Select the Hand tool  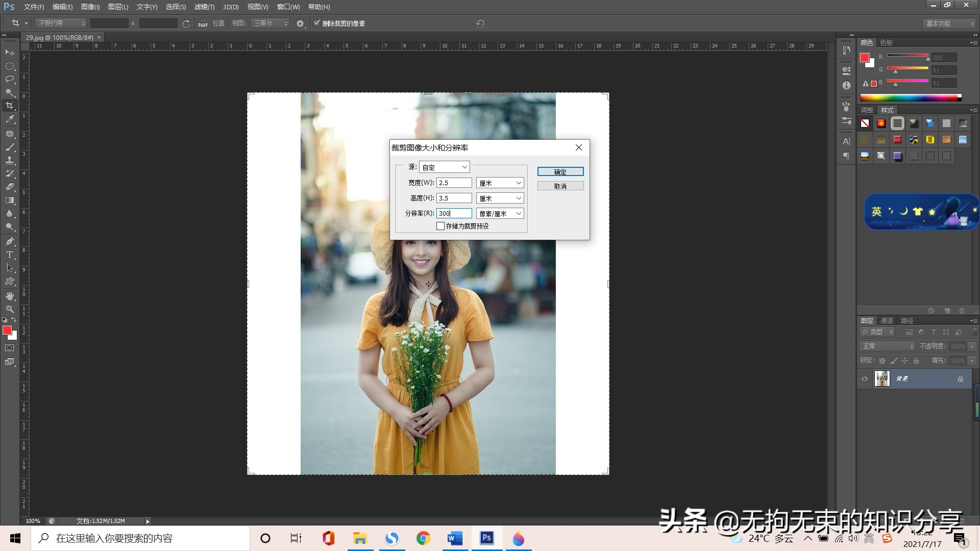click(x=10, y=296)
